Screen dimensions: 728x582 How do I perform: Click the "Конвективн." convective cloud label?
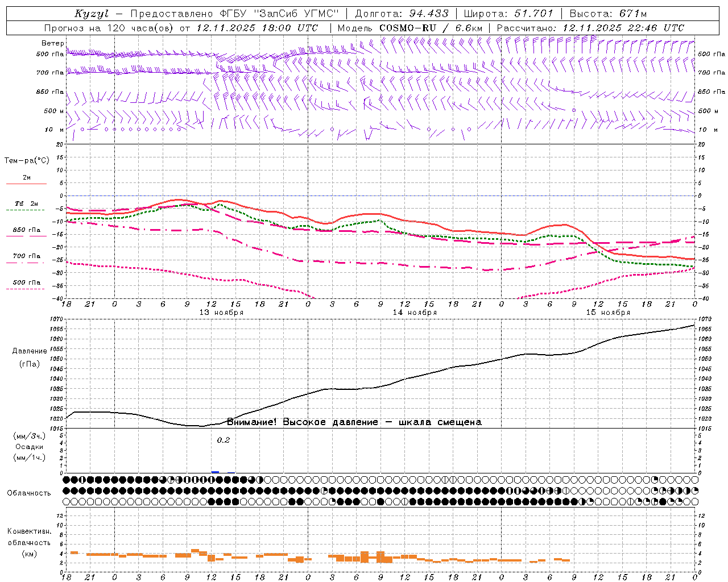pyautogui.click(x=29, y=531)
